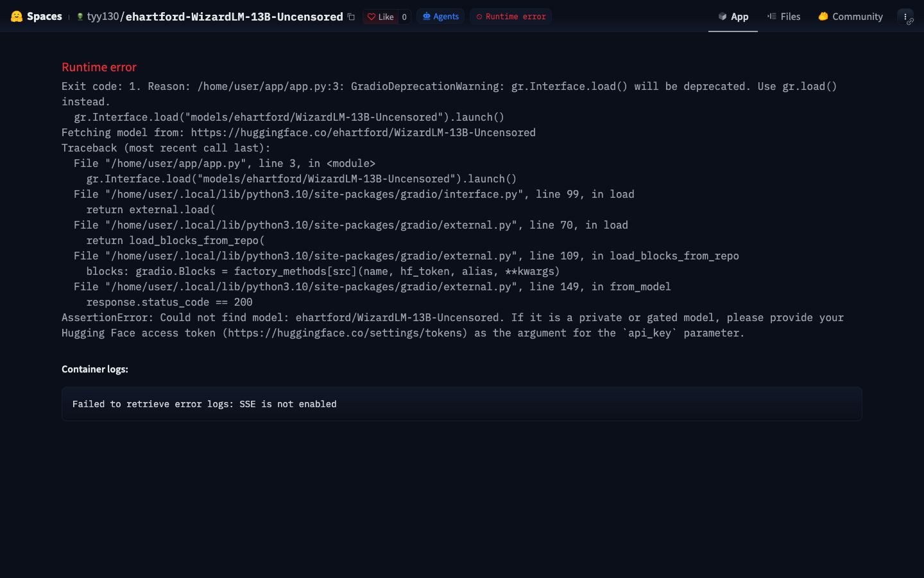
Task: Open ehartford-WizardLM-13B-Uncensored space title link
Action: [x=234, y=17]
